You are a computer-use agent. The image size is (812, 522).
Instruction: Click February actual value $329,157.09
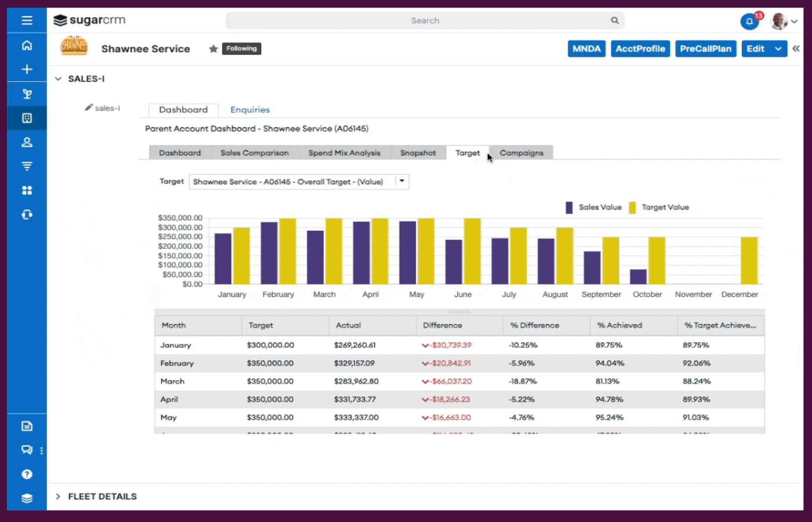click(354, 363)
